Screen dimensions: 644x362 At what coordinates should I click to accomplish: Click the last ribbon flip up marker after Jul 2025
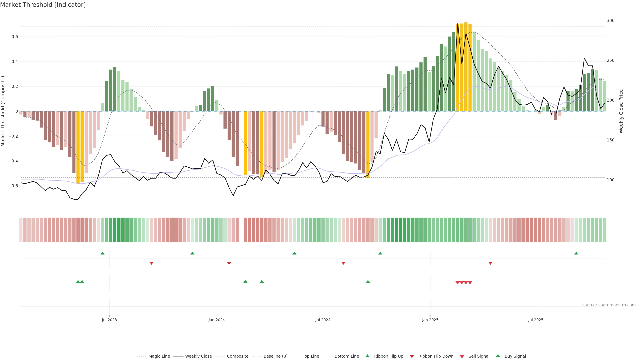(576, 253)
